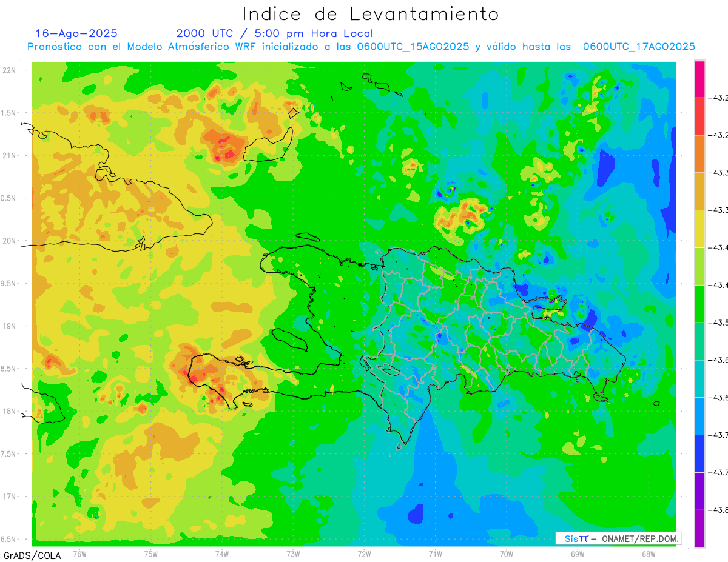Screen dimensions: 728x562
Task: Click the "69W" longitude label
Action: point(578,554)
